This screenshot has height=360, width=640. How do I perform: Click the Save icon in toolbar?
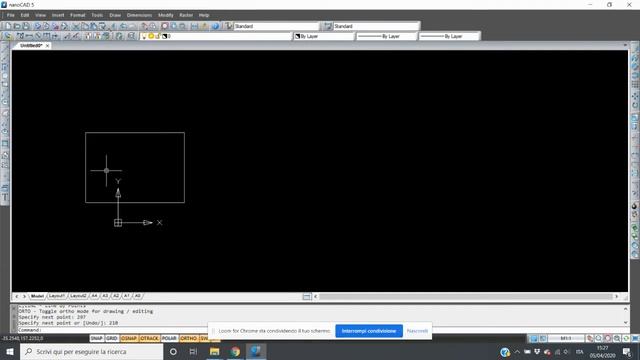[x=26, y=26]
